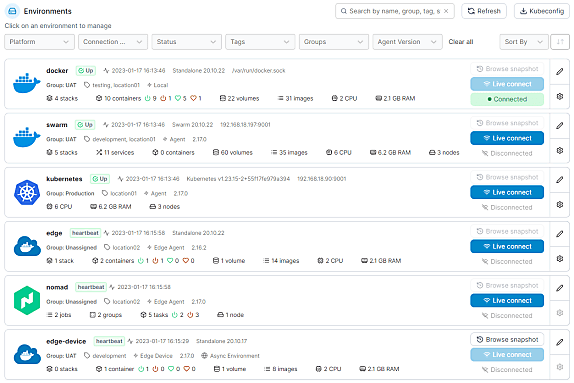Open the edge-device environment by its name
Viewport: 574px width, 383px height.
coord(66,341)
